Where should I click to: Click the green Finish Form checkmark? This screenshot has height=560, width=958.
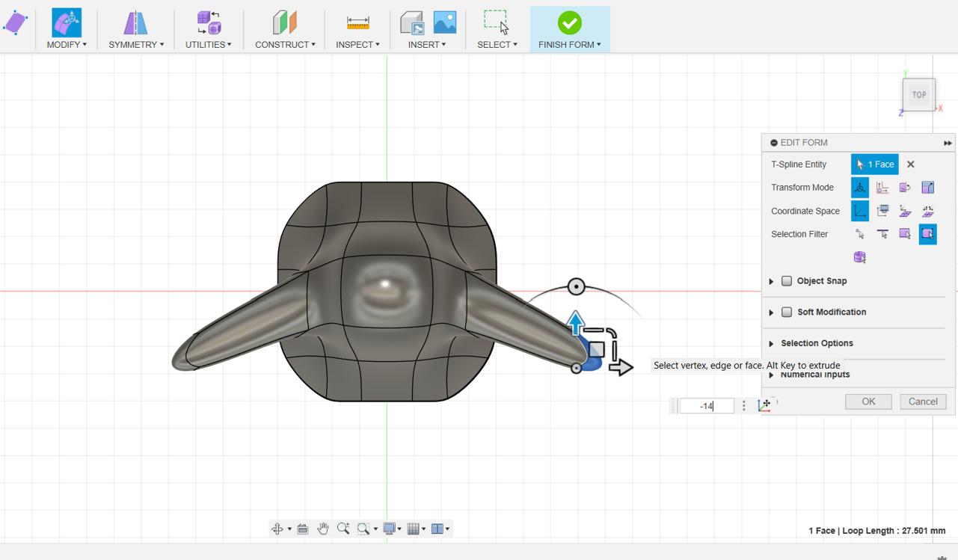(570, 23)
